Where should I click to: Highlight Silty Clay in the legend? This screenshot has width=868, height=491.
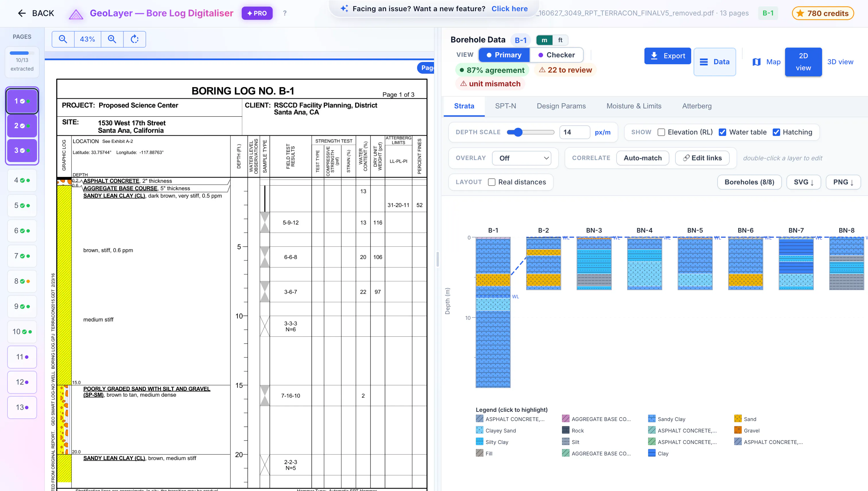tap(492, 442)
